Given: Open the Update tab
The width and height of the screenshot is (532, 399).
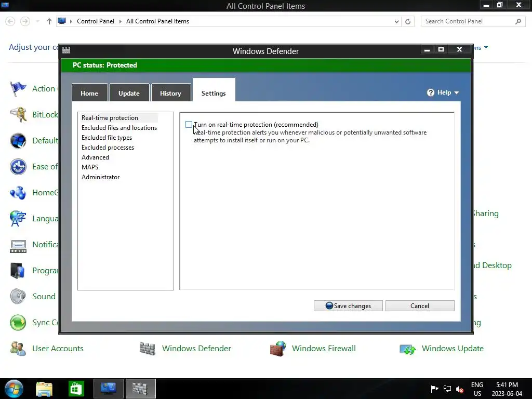Looking at the screenshot, I should tap(129, 92).
